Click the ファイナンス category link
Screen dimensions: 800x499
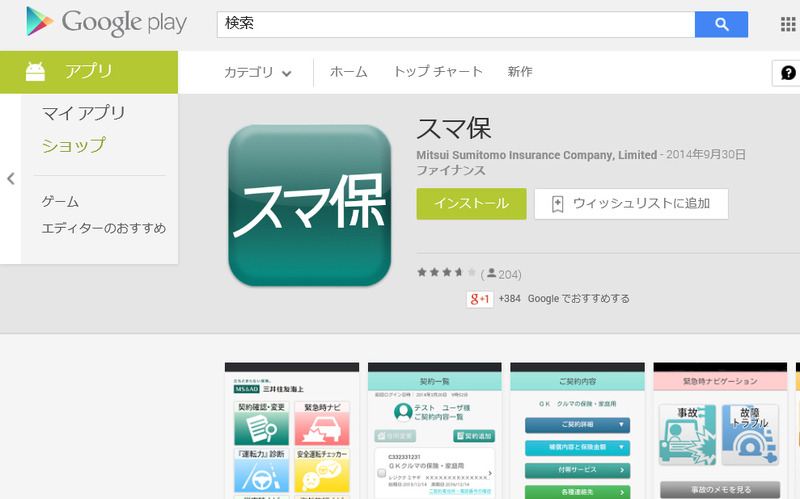(451, 171)
